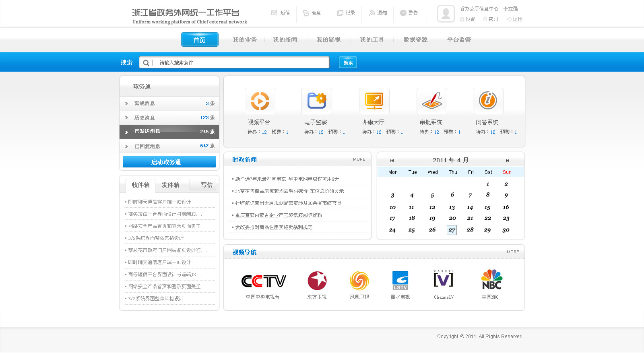Open 设置 settings gear link
Image resolution: width=644 pixels, height=353 pixels.
[467, 19]
